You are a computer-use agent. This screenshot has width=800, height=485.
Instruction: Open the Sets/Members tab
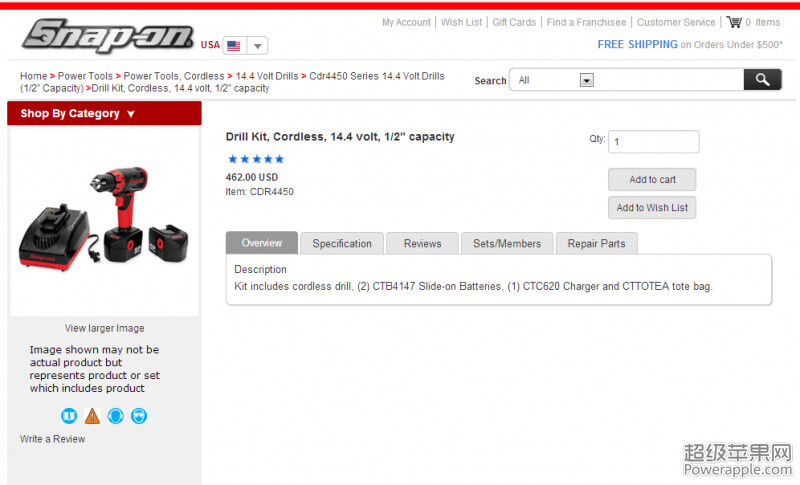click(507, 243)
